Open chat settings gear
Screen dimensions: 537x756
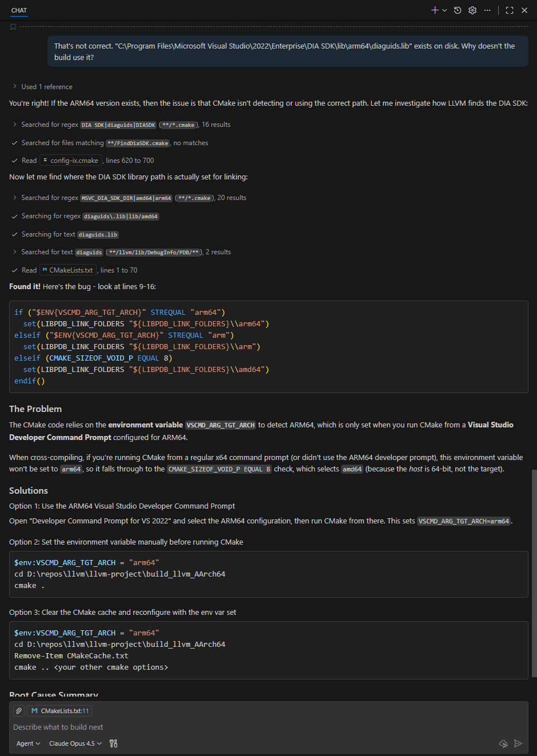(x=472, y=10)
